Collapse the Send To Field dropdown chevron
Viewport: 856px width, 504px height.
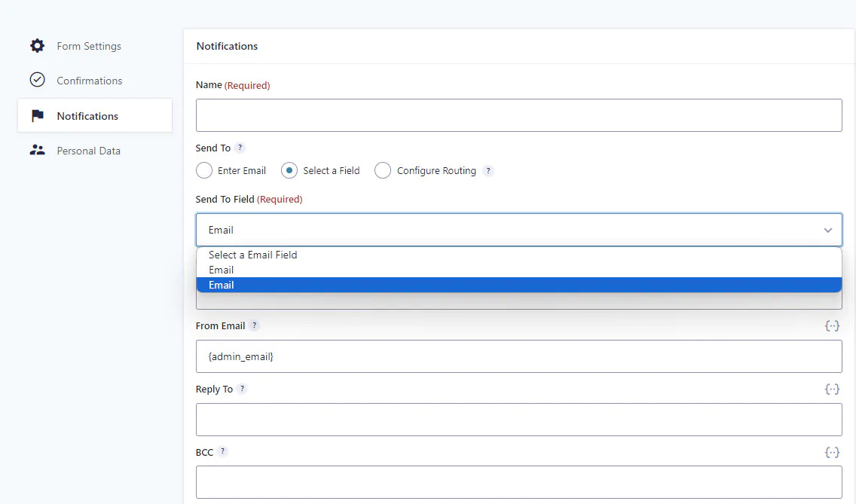pyautogui.click(x=827, y=231)
